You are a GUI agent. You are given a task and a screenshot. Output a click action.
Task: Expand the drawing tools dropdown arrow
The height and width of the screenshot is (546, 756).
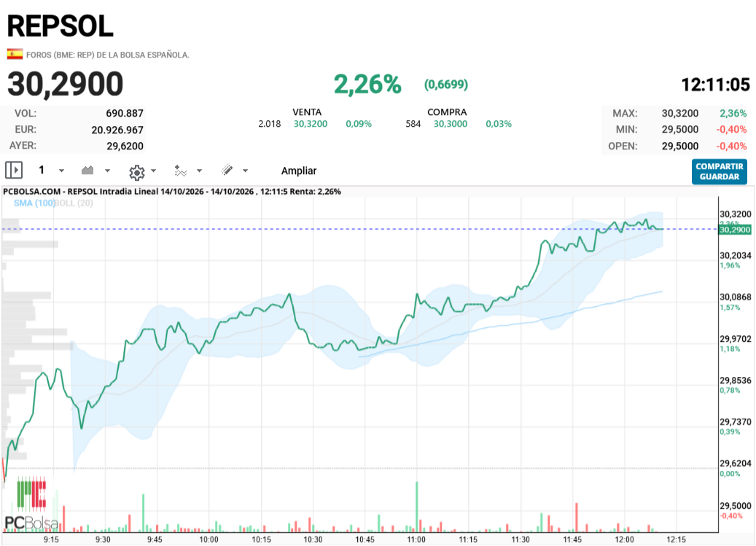tap(245, 171)
